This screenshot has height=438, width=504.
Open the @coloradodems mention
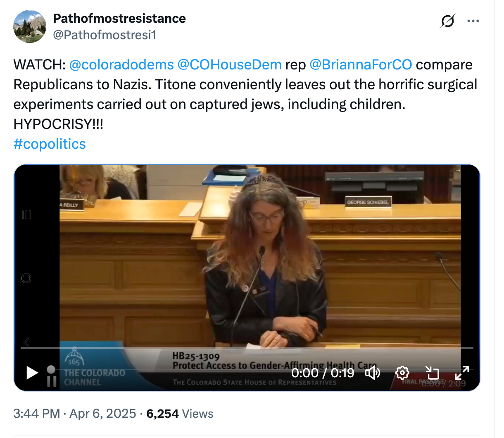pos(121,64)
